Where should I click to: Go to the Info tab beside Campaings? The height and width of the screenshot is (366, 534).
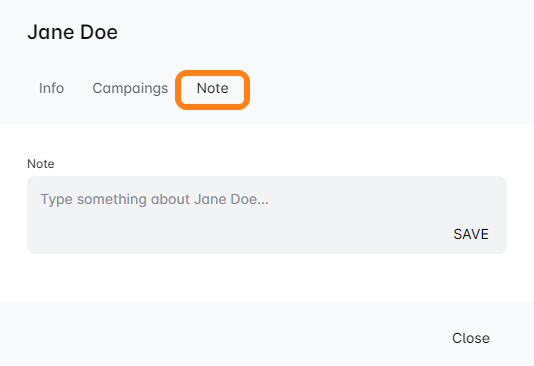51,88
